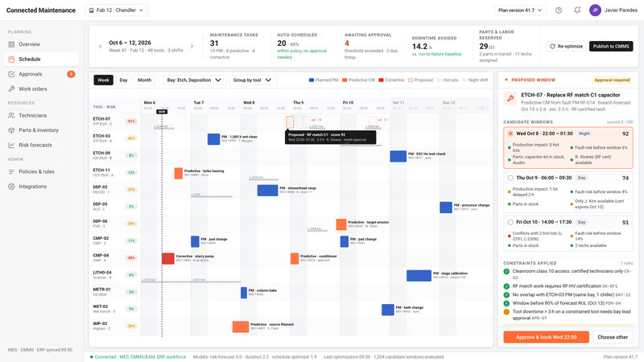The image size is (644, 362).
Task: Click the Predictive target erosion block
Action: (341, 224)
